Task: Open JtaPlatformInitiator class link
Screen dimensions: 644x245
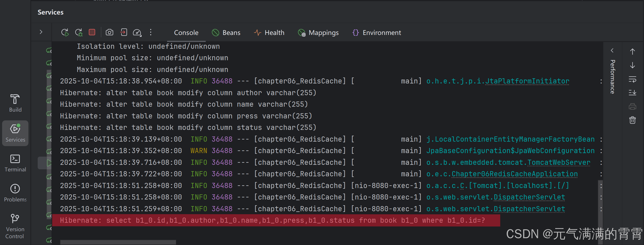Action: [527, 81]
